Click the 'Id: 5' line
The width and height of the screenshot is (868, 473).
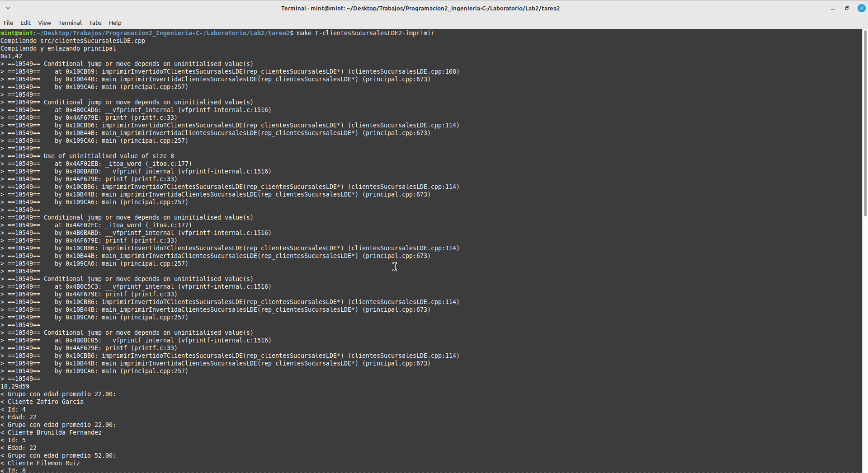pos(13,440)
